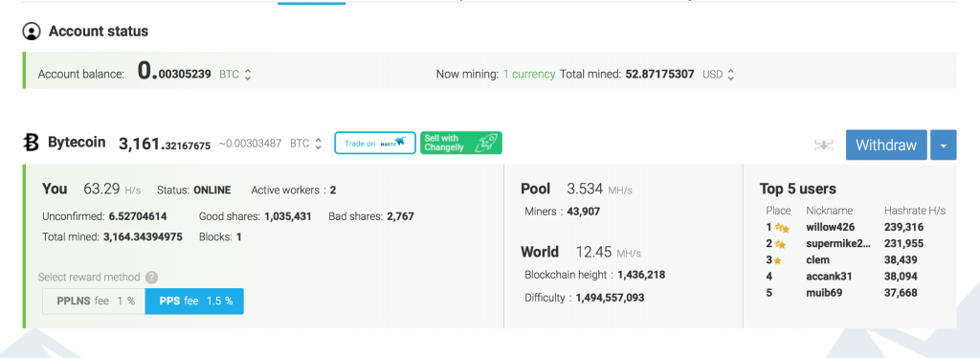Click total mined value 52.87175307

pos(659,74)
